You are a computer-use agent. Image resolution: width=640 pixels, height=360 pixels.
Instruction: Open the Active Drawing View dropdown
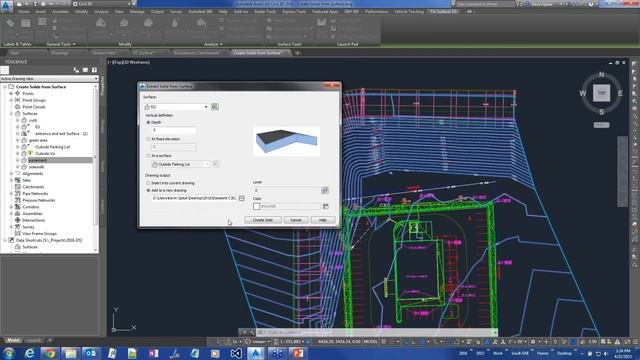[x=49, y=78]
